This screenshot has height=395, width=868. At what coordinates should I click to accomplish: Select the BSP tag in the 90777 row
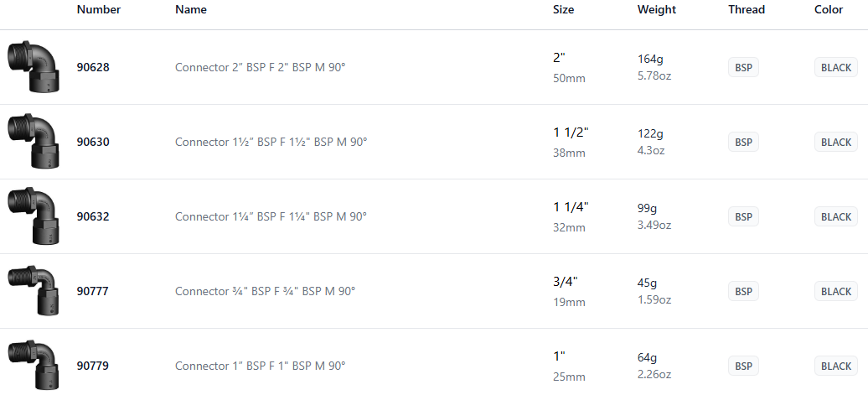tap(743, 292)
